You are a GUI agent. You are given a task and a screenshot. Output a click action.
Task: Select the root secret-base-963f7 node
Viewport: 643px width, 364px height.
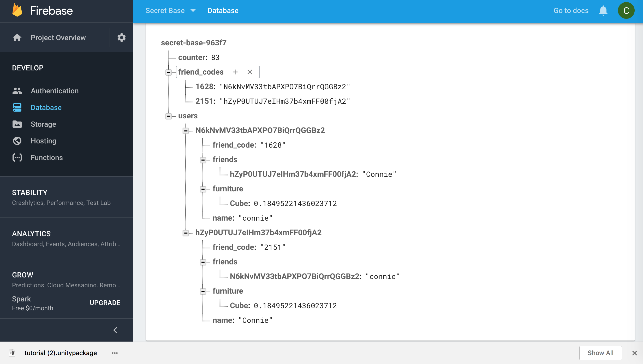[194, 43]
